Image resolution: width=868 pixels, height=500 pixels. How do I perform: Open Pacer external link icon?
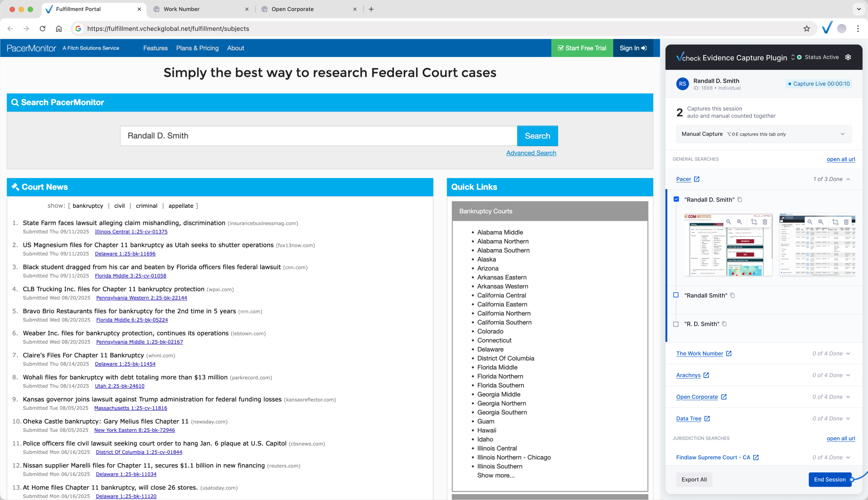[697, 179]
